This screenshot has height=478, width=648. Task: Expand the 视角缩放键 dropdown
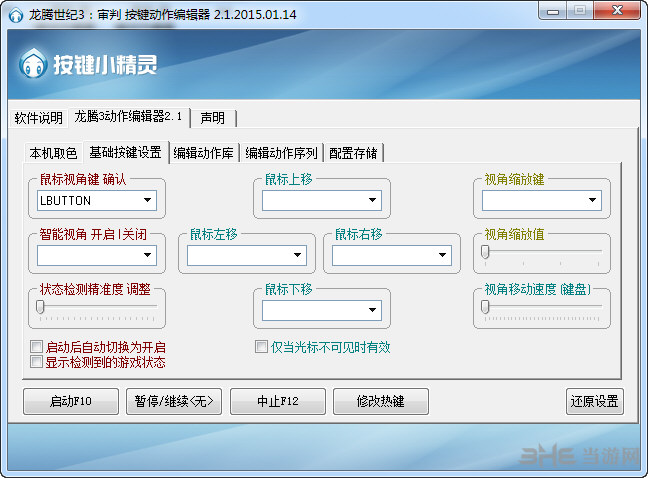(x=541, y=200)
